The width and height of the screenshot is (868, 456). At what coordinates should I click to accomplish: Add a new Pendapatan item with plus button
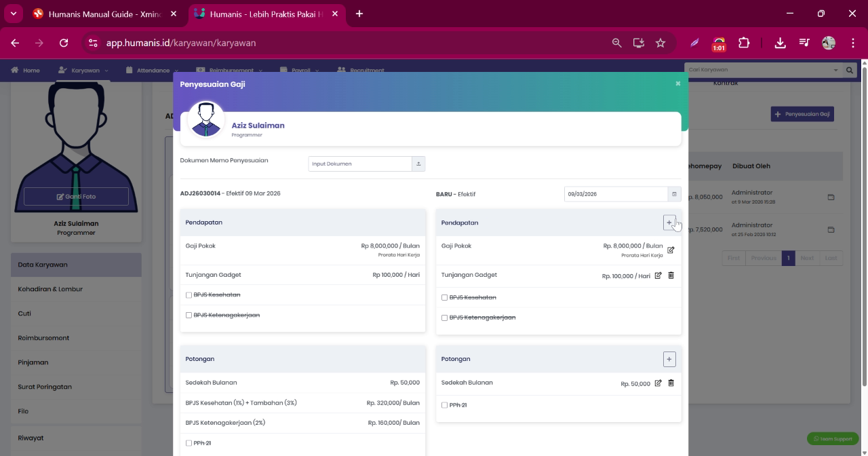tap(669, 223)
